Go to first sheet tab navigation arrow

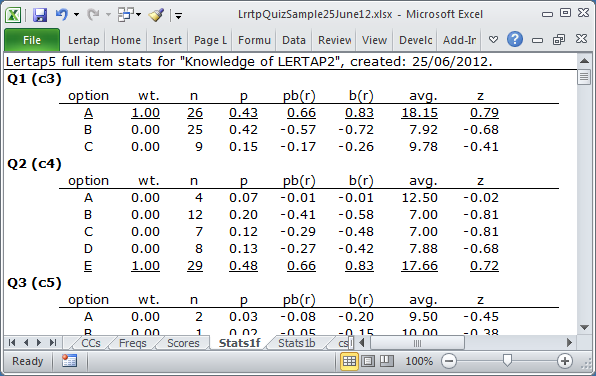(x=12, y=343)
